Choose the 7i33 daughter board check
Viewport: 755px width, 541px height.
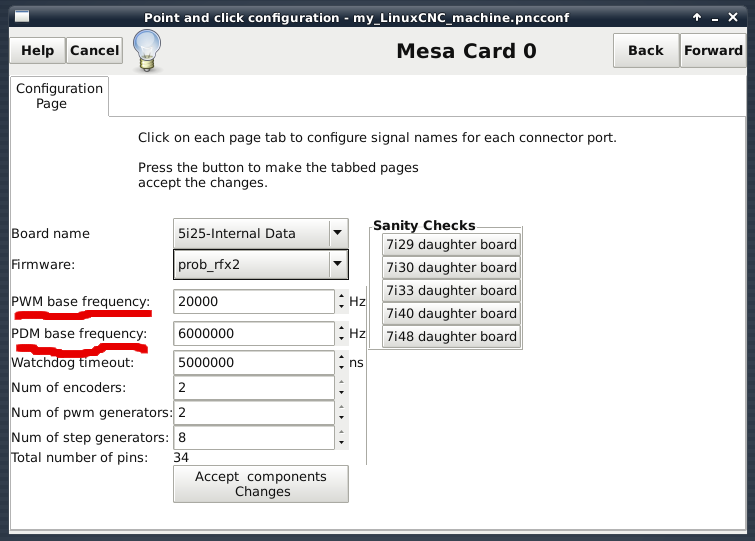(451, 291)
